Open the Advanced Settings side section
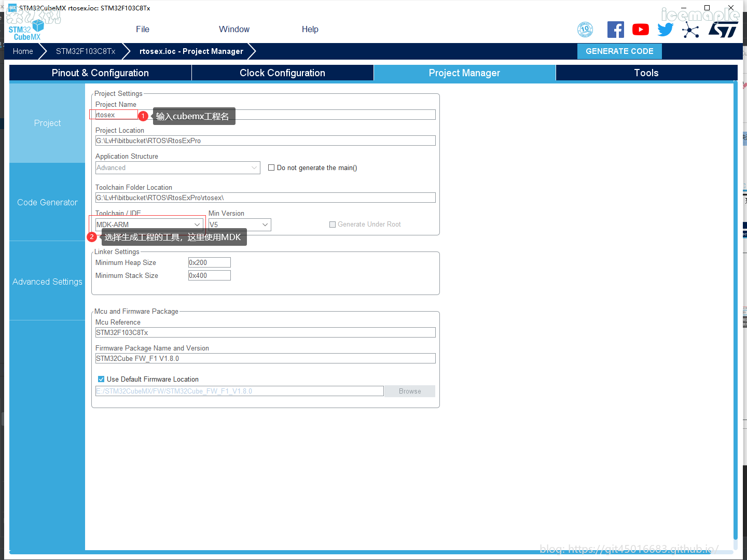The height and width of the screenshot is (560, 747). [47, 282]
